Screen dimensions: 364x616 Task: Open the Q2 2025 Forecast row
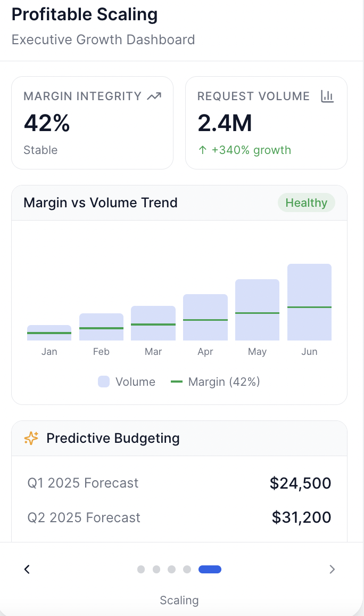pyautogui.click(x=179, y=517)
